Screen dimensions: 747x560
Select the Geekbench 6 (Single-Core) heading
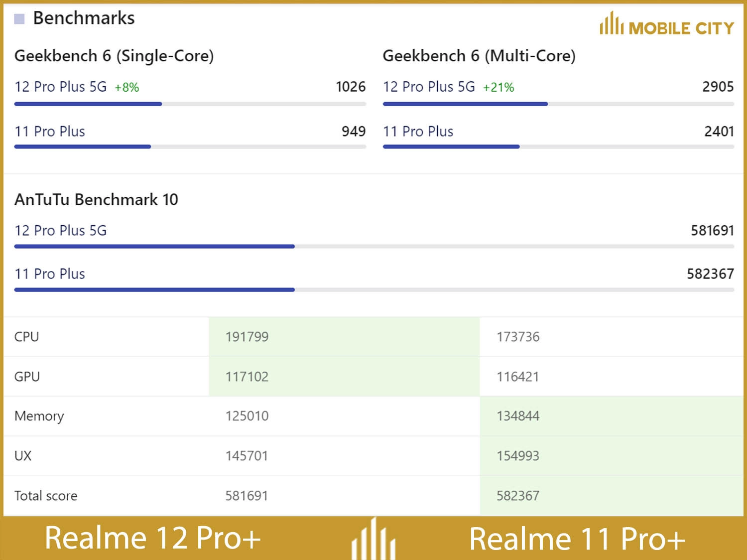(114, 56)
